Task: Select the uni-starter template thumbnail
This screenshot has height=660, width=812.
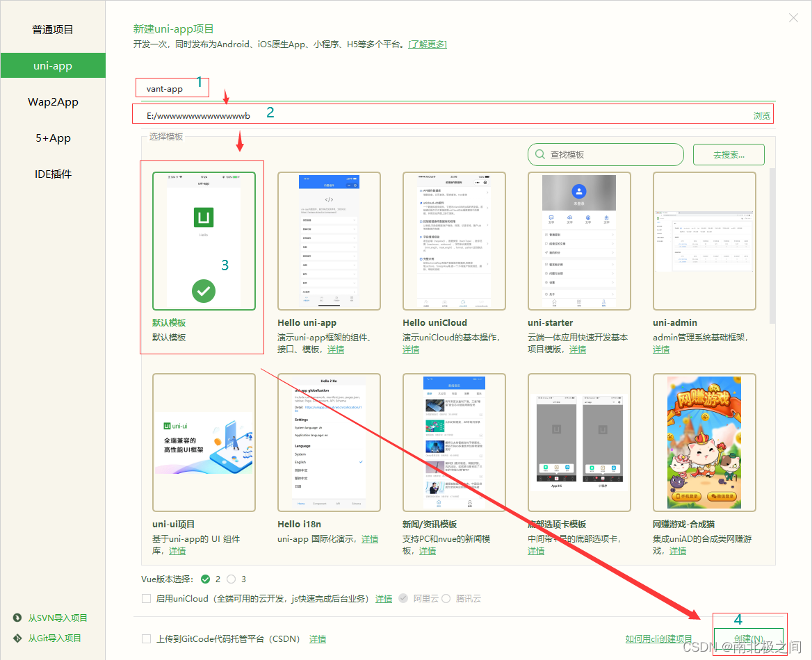Action: [x=579, y=241]
